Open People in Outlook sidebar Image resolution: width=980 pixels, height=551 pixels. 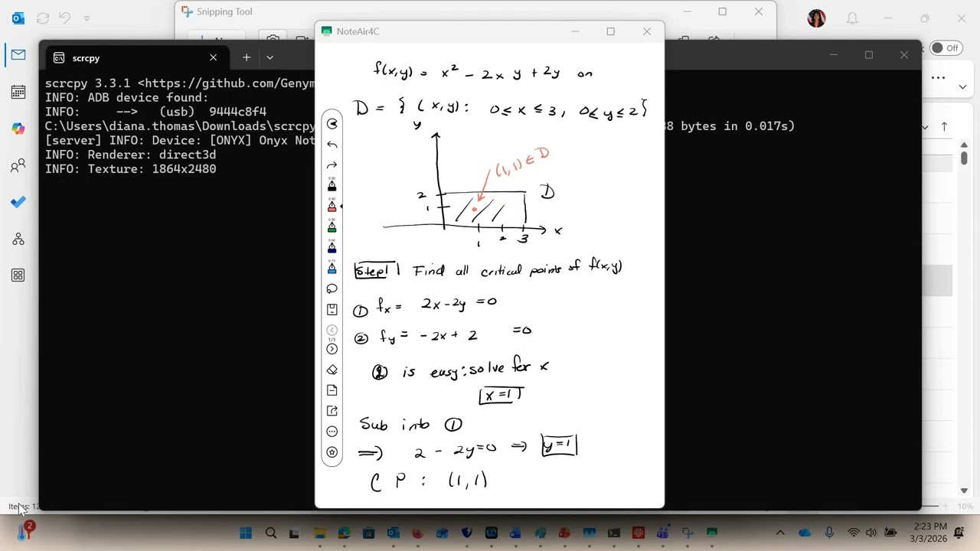18,165
